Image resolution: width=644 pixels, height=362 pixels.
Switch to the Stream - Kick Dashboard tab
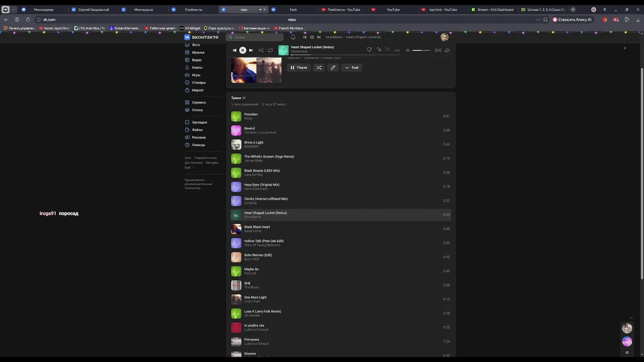[493, 10]
